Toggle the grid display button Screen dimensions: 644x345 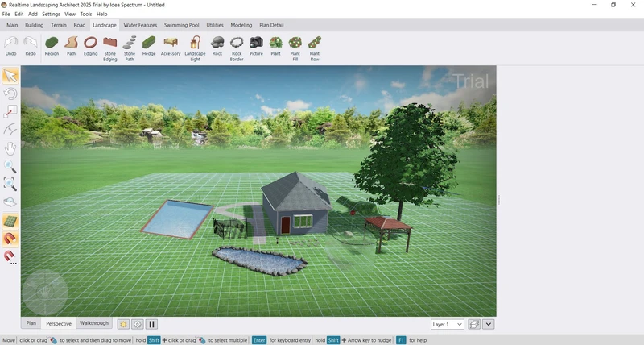click(10, 221)
